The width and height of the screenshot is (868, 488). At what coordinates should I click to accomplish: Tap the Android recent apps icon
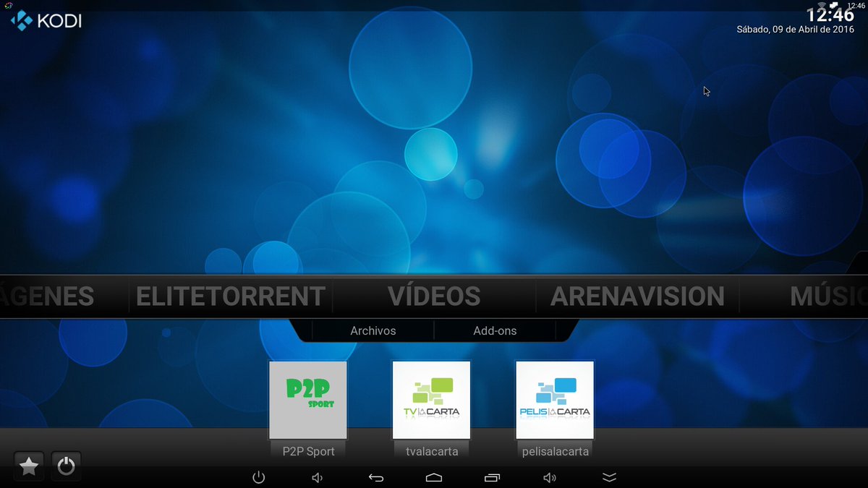(492, 477)
